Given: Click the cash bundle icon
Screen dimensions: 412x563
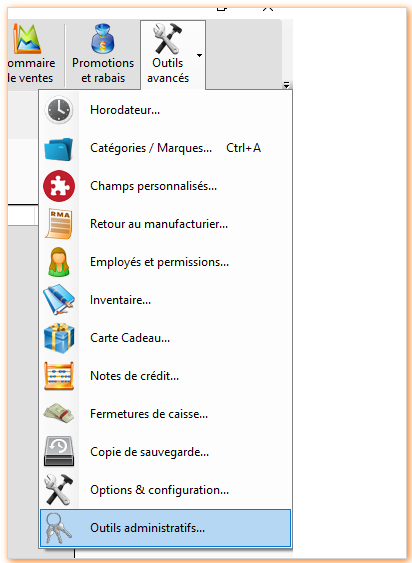Looking at the screenshot, I should point(59,414).
